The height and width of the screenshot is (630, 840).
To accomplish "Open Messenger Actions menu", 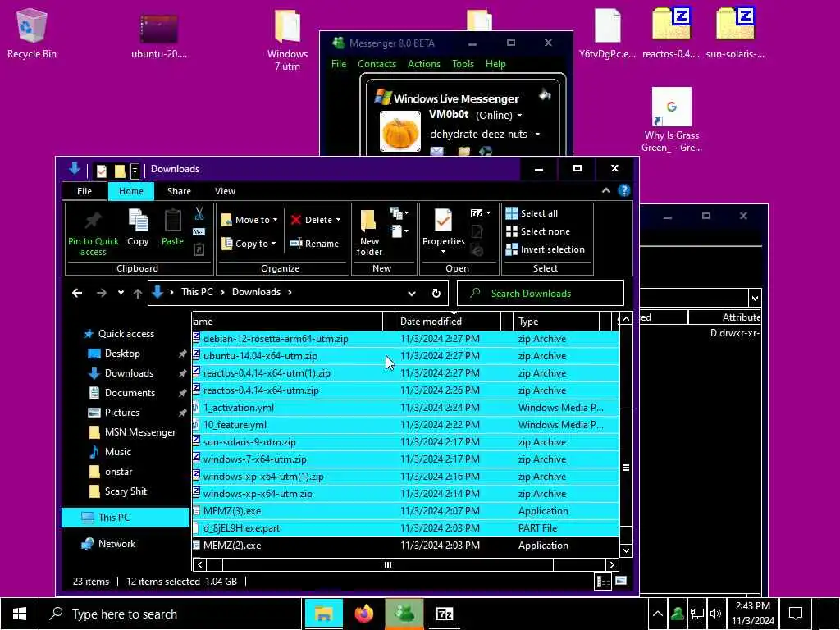I will click(x=424, y=64).
